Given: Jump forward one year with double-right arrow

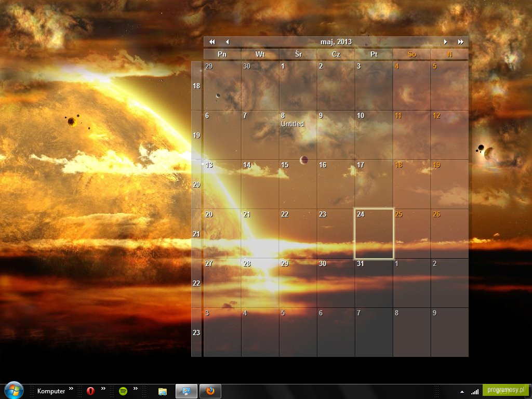Looking at the screenshot, I should 460,42.
